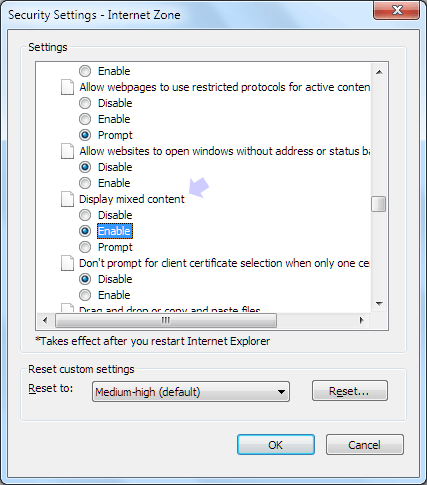
Task: Close the Security Settings window
Action: (397, 11)
